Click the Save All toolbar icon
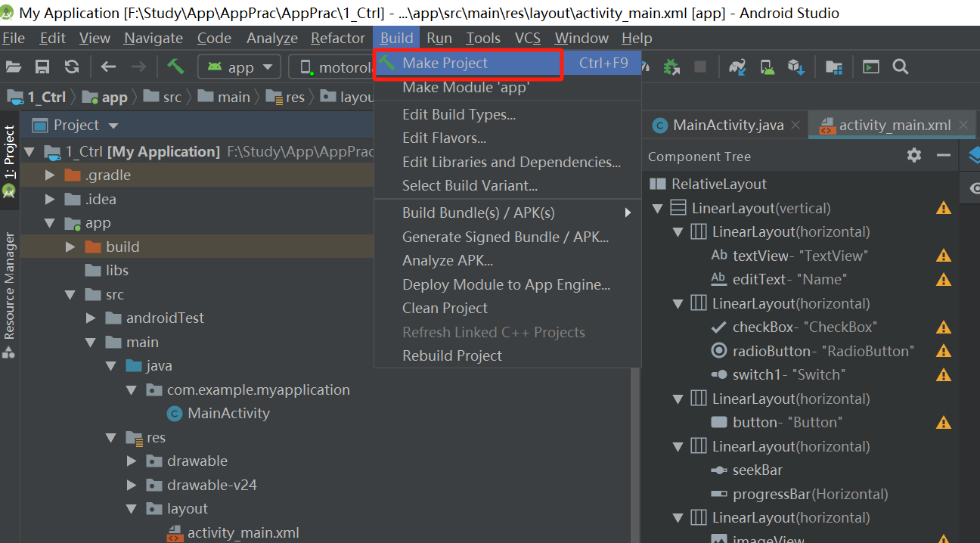980x543 pixels. tap(43, 67)
